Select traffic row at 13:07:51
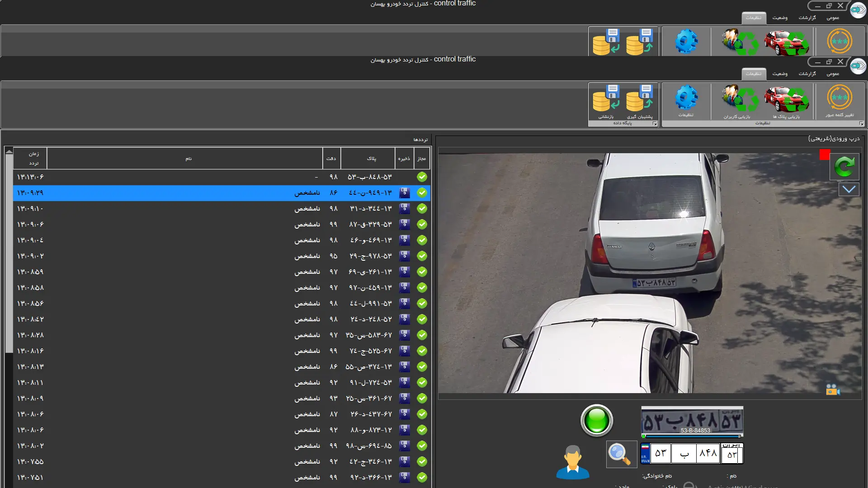 click(x=222, y=478)
